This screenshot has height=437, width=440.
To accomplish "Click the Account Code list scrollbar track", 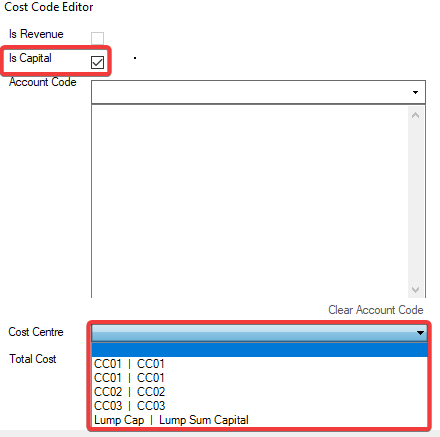I will point(415,202).
